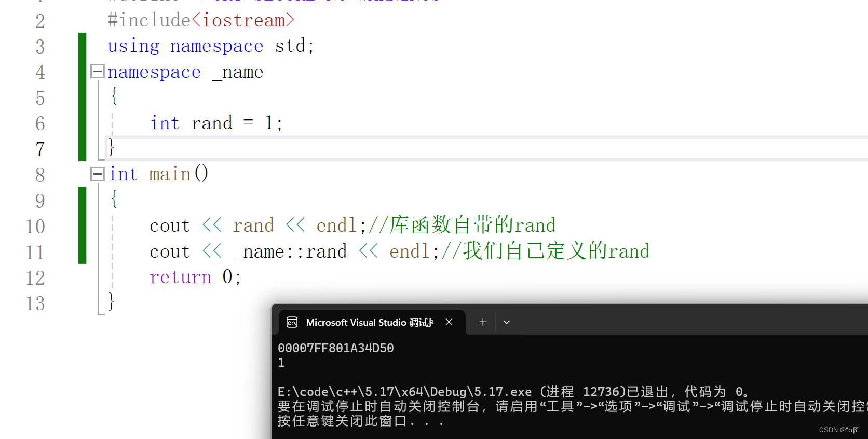
Task: Click line number 3 in the gutter
Action: [40, 47]
